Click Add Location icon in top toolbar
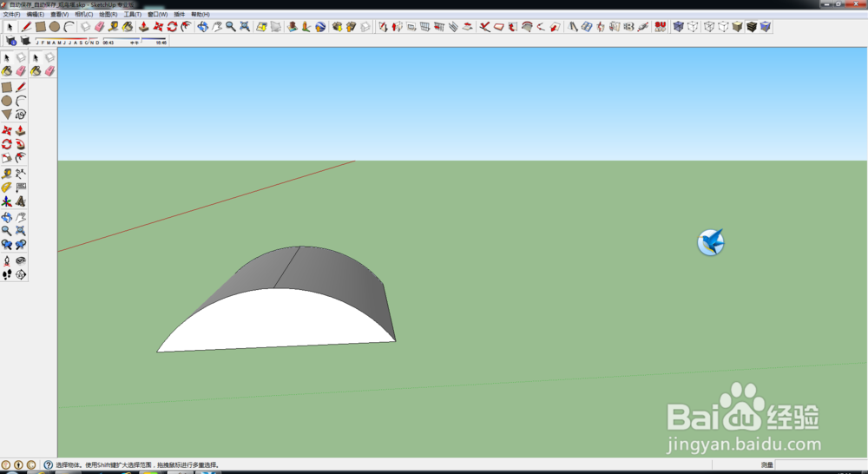This screenshot has height=474, width=868. pos(261,27)
